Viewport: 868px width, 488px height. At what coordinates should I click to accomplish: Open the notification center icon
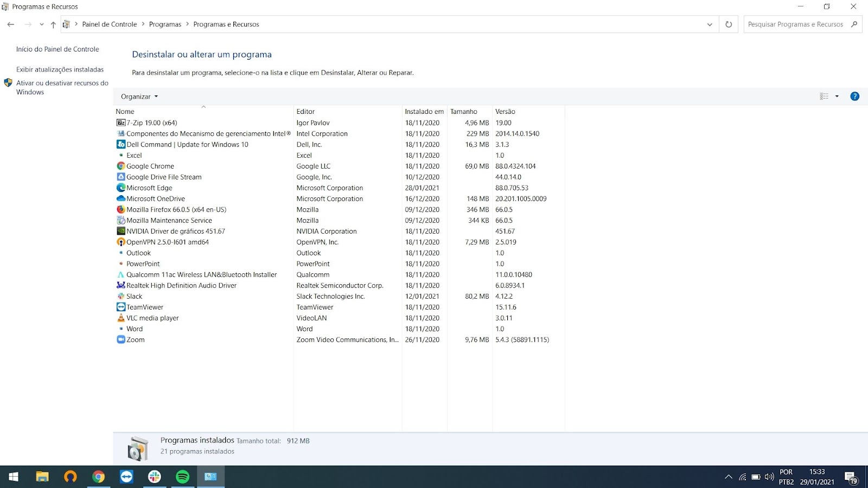(851, 477)
